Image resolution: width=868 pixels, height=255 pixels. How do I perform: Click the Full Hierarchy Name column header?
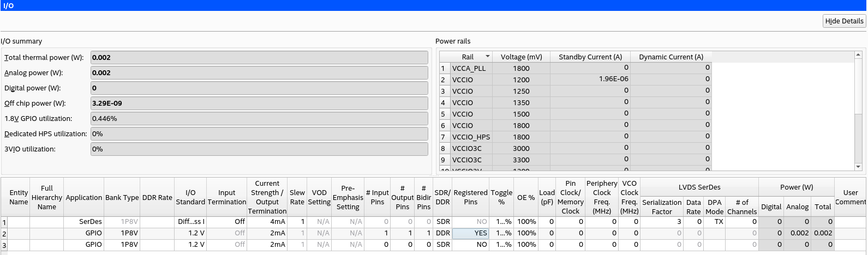click(47, 197)
